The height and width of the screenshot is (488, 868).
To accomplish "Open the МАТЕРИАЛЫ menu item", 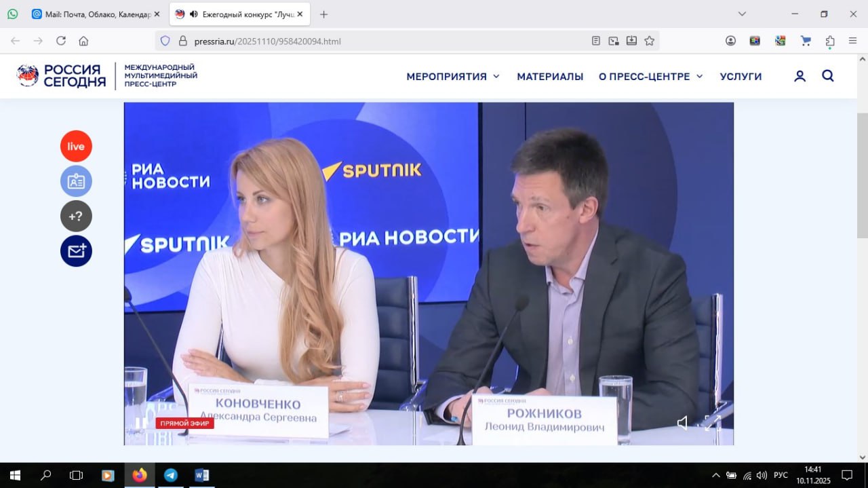I will tap(550, 77).
